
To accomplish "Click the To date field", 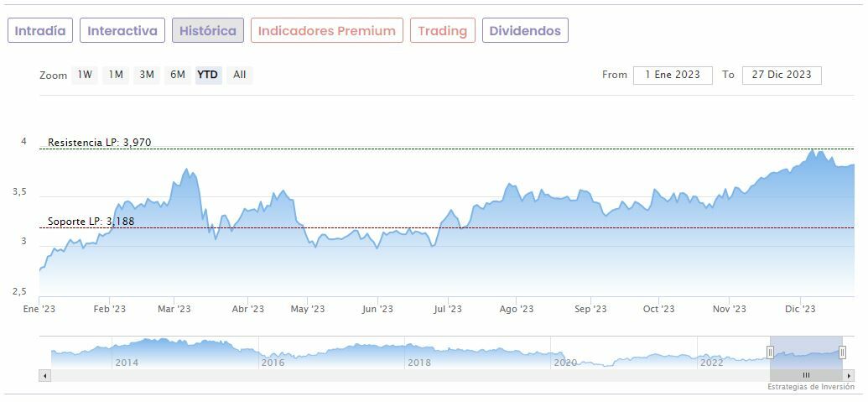I will [x=782, y=75].
